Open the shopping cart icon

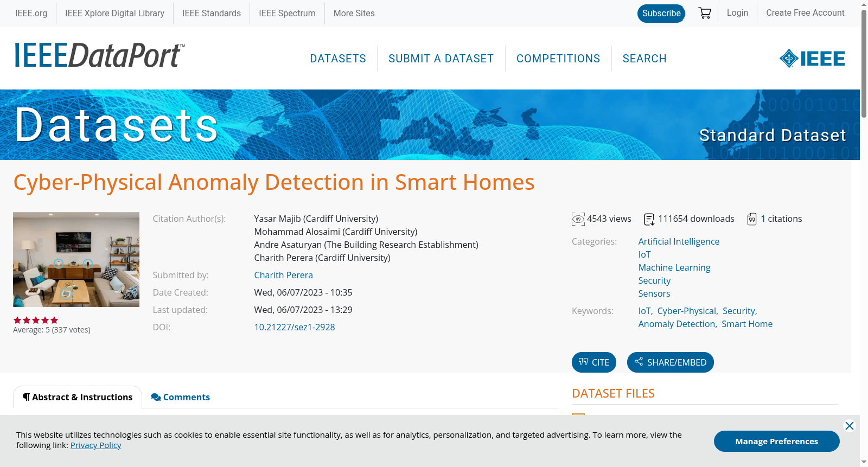tap(705, 13)
